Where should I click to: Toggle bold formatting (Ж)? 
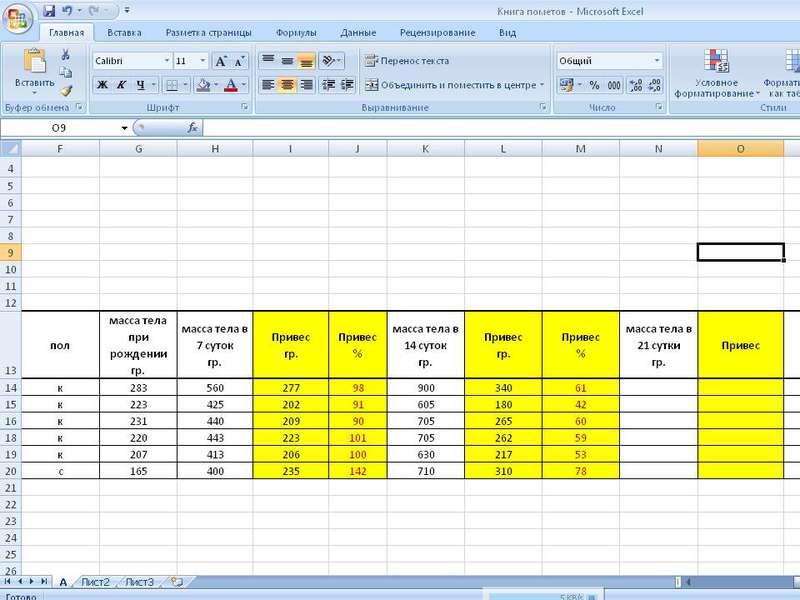point(102,85)
